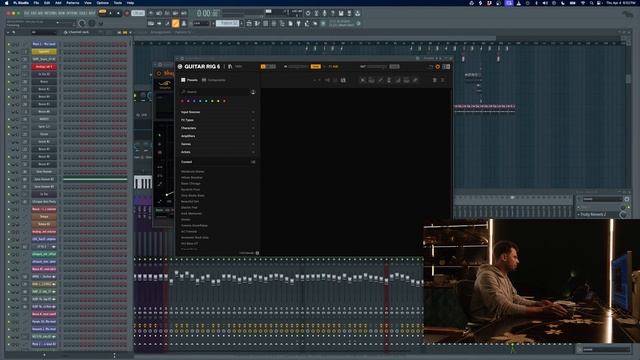Click the Fruity Reverb 2 mix knob
Viewport: 640px width, 360px height.
coord(623,214)
